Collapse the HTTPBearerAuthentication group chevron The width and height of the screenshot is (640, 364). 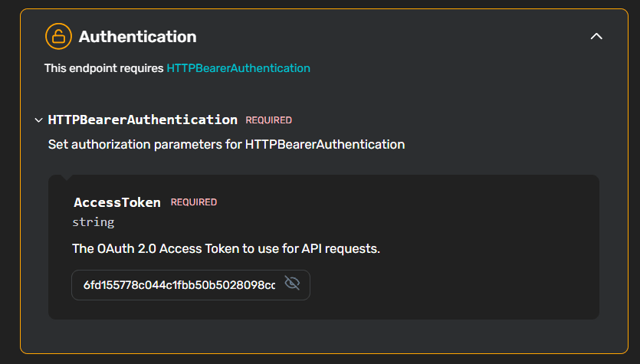(38, 120)
